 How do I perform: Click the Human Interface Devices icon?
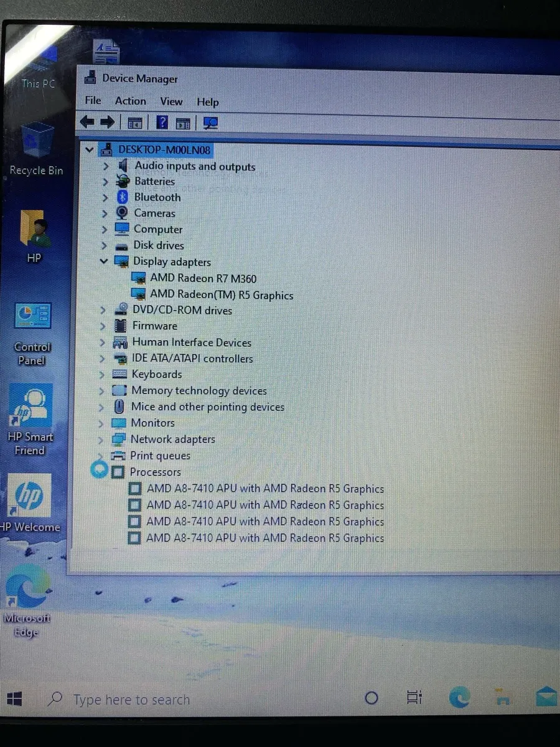pyautogui.click(x=120, y=342)
